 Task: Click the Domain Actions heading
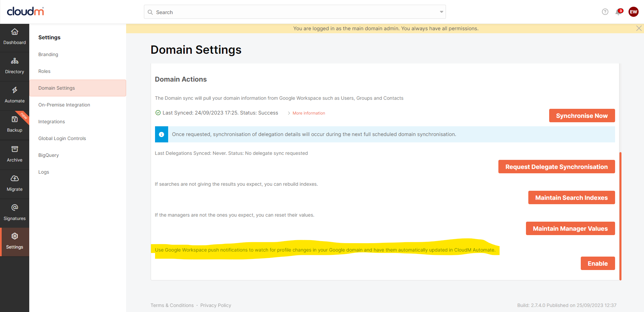pyautogui.click(x=181, y=79)
